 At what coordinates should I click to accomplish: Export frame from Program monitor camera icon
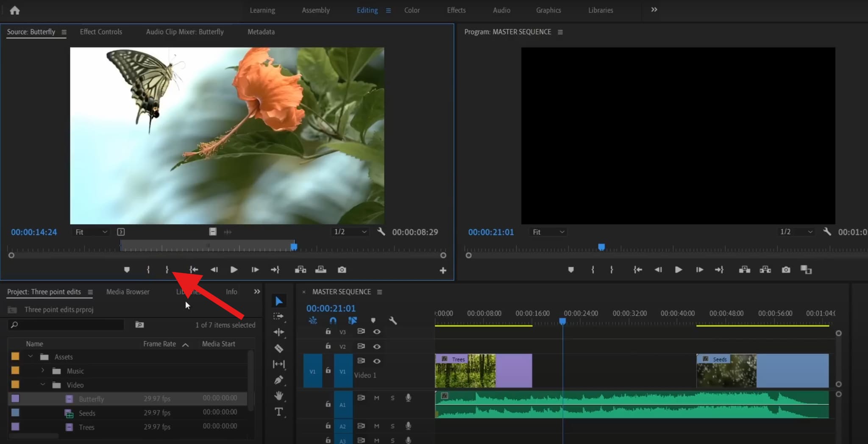click(786, 270)
